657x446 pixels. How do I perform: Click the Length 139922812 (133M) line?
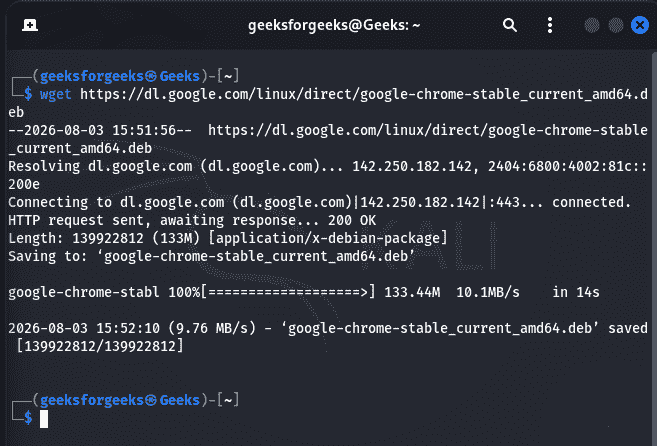[228, 239]
